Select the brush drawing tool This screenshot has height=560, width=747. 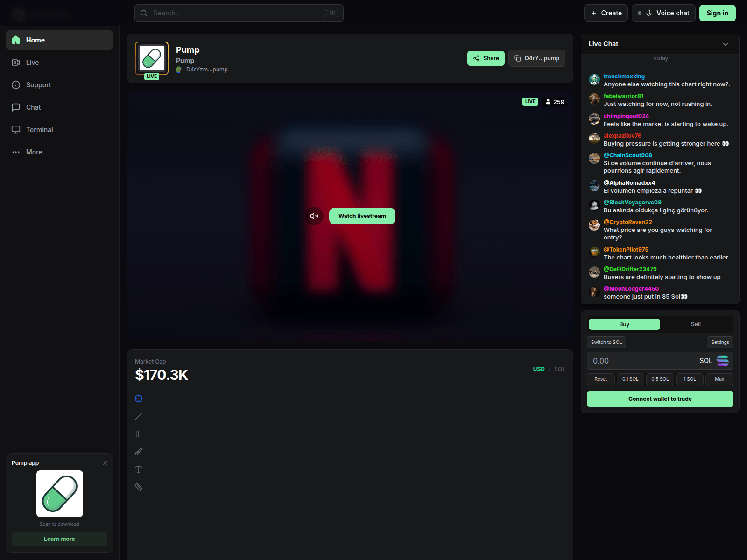point(139,452)
